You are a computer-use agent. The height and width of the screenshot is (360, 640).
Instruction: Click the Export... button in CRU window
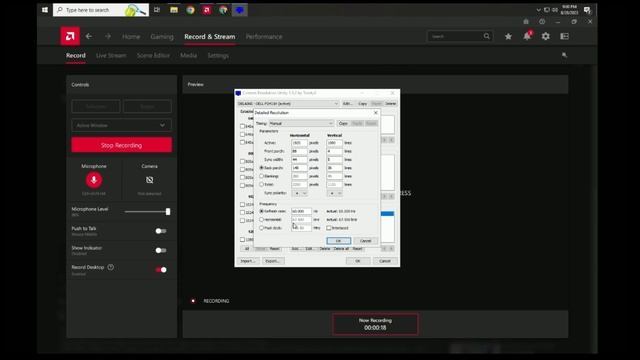click(x=272, y=261)
